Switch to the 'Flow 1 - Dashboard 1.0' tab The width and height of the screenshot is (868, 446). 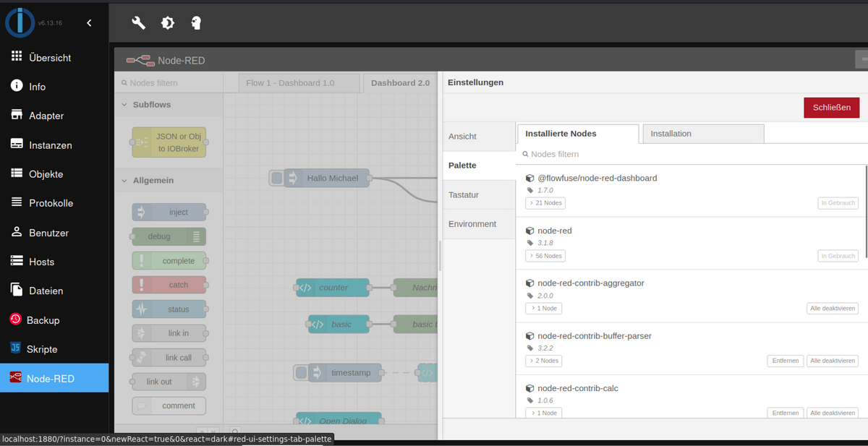(299, 83)
